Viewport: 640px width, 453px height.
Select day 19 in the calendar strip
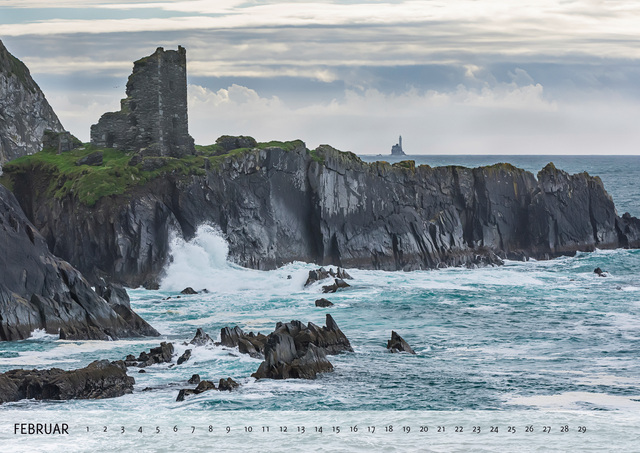coord(407,429)
